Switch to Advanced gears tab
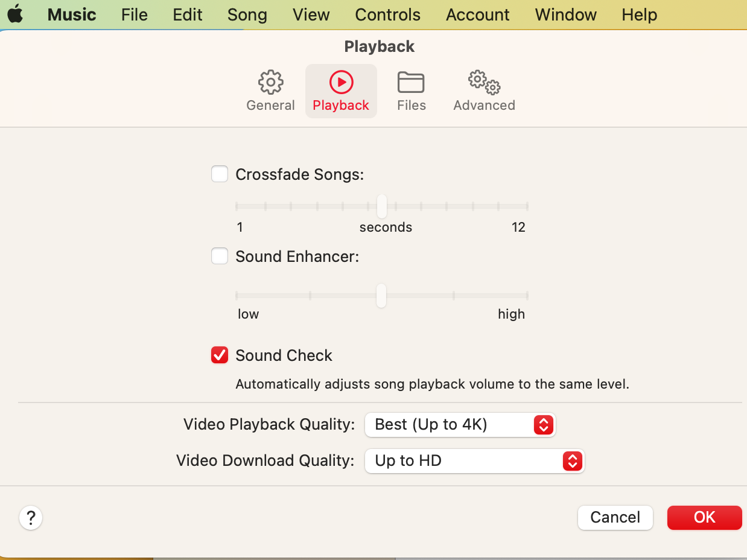Screen dimensions: 747x560 (x=484, y=91)
